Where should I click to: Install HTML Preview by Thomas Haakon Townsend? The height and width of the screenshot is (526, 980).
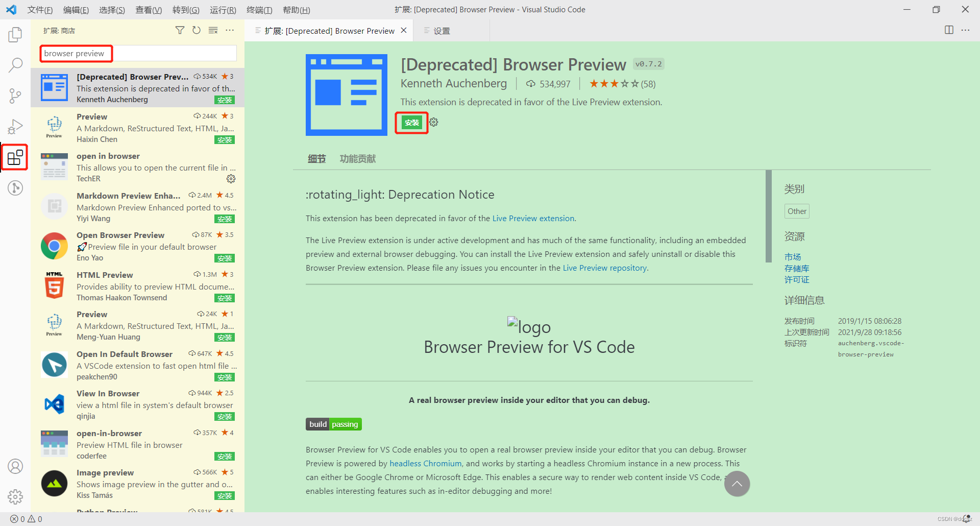click(225, 298)
